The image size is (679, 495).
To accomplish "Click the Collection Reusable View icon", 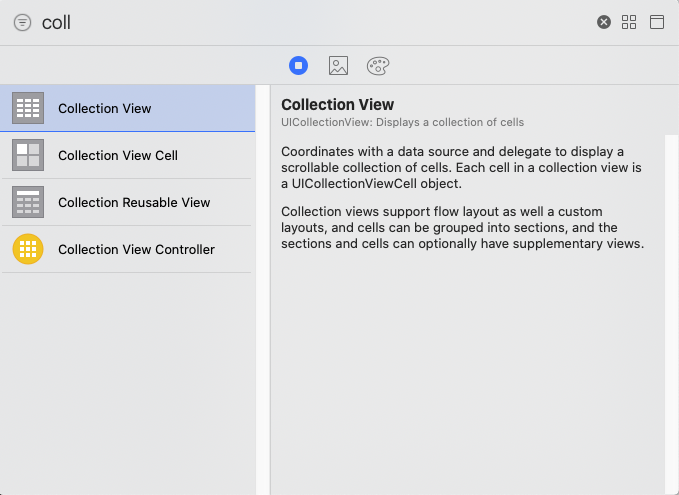I will coord(28,202).
